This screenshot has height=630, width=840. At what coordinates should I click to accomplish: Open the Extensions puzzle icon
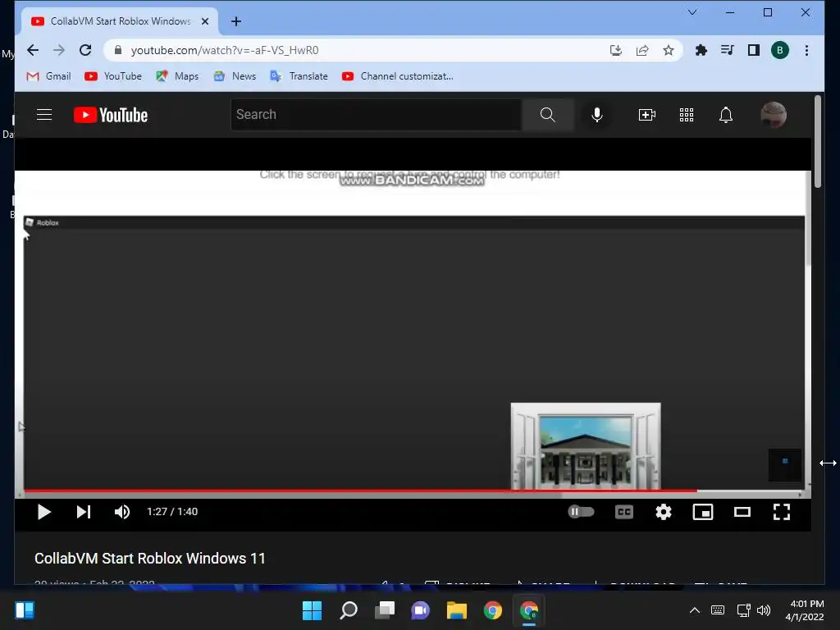[701, 50]
